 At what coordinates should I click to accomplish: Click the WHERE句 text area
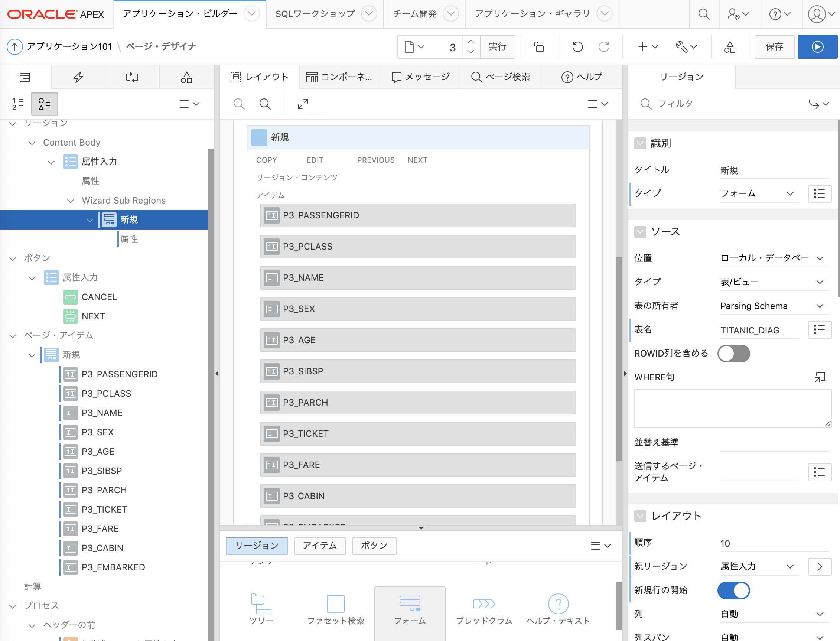732,408
